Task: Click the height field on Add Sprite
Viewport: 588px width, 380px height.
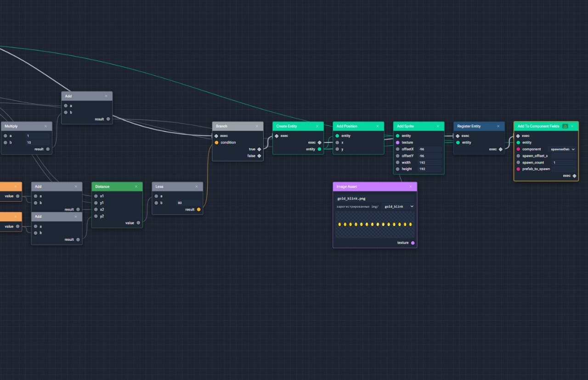Action: tap(430, 169)
